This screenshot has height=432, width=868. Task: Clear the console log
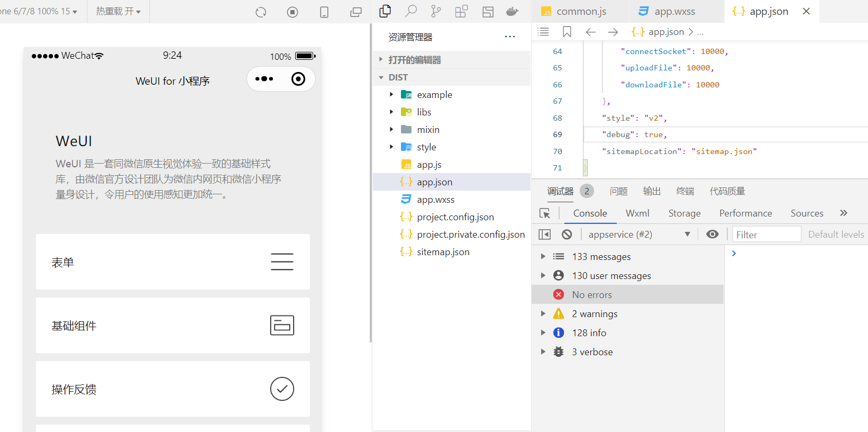567,235
